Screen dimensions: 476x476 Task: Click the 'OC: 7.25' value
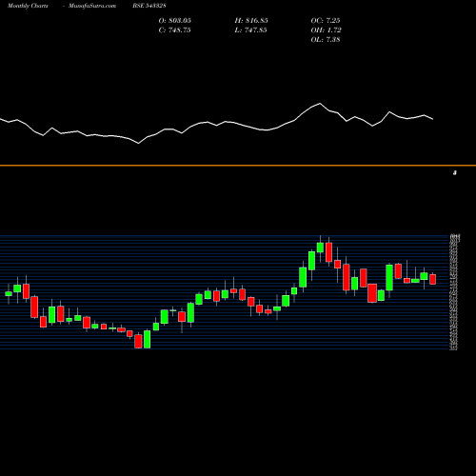[326, 21]
